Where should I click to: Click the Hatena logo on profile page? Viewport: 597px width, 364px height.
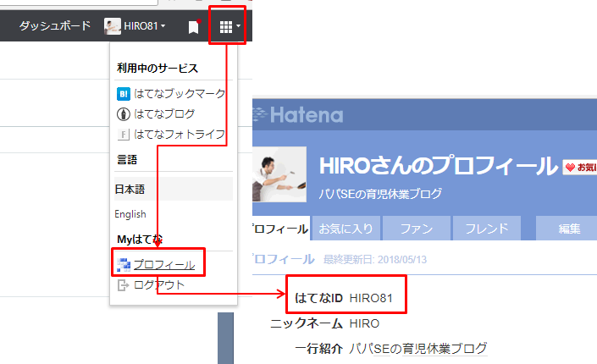298,115
